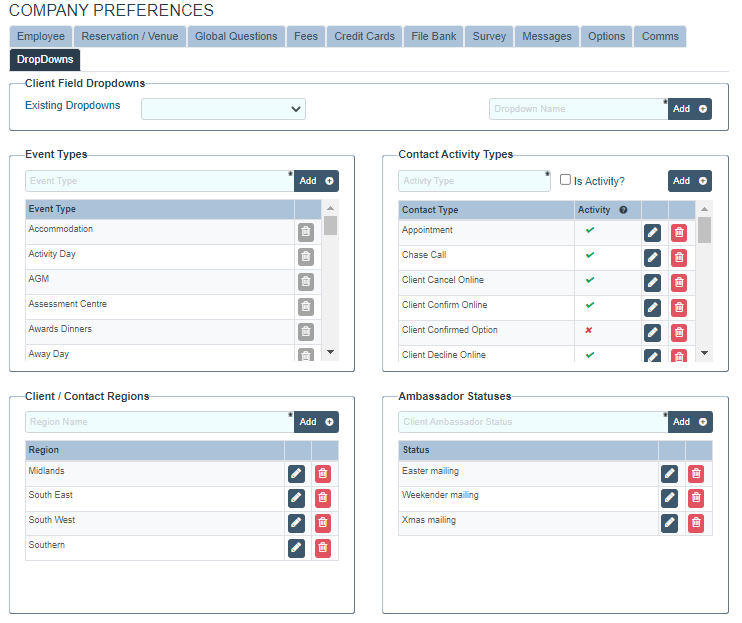This screenshot has height=623, width=742.
Task: Edit the Midlands region
Action: [296, 474]
